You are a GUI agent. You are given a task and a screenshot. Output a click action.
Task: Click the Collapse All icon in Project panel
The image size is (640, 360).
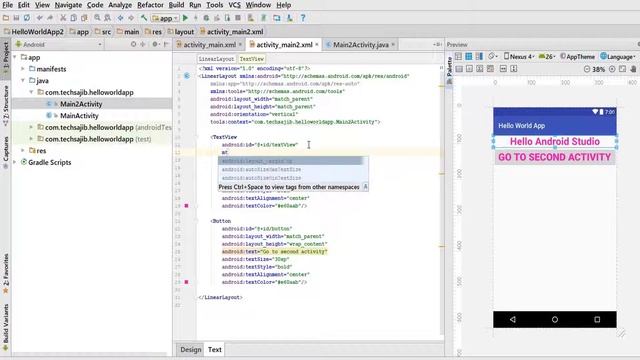pos(143,44)
